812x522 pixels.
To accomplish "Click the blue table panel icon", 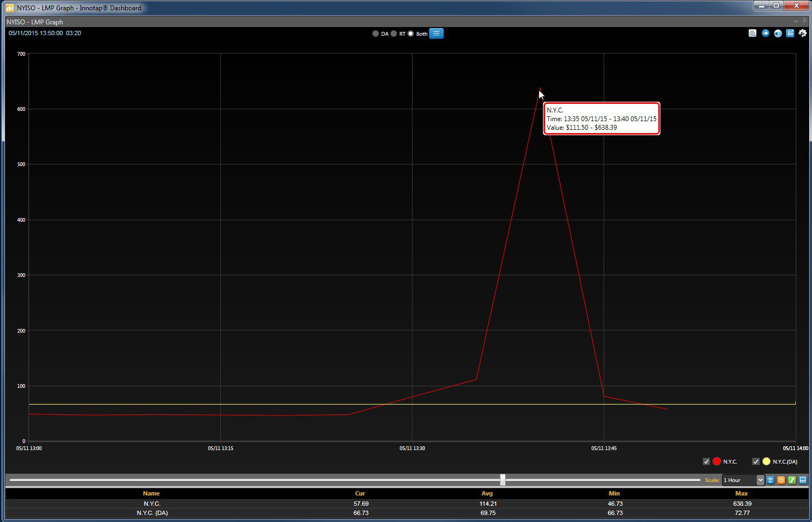I will click(803, 480).
